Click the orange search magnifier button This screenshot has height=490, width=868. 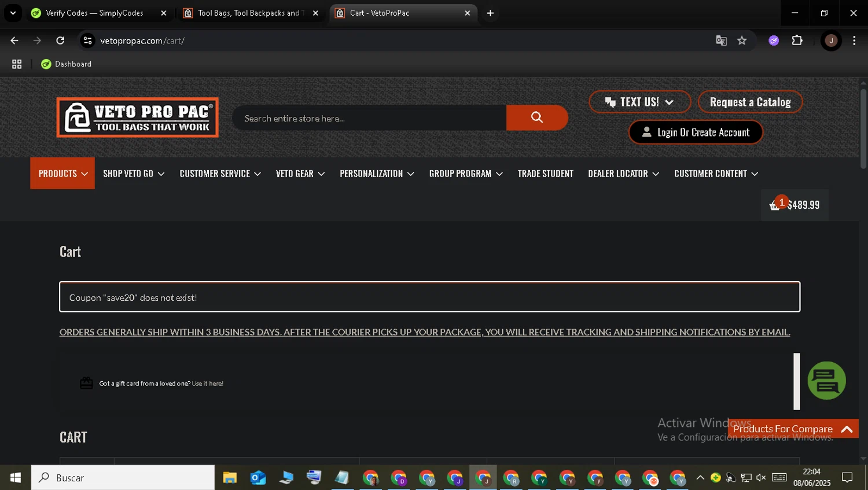pos(536,117)
